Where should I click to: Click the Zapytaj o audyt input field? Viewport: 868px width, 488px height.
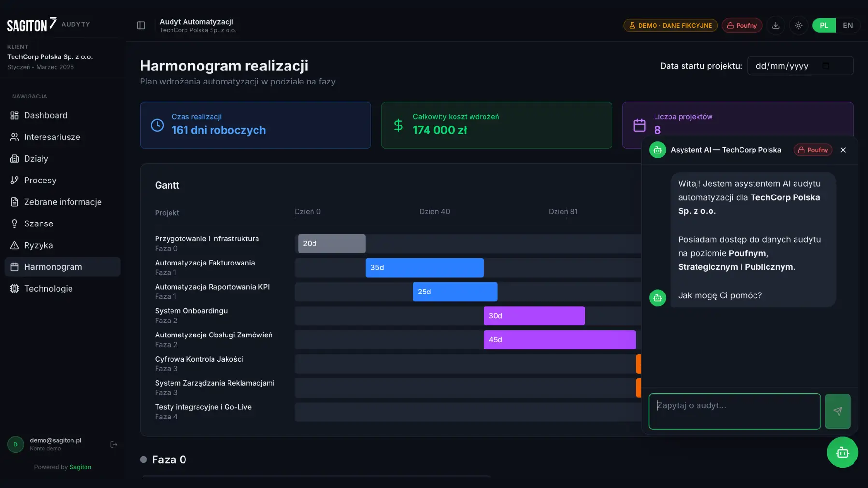click(734, 411)
